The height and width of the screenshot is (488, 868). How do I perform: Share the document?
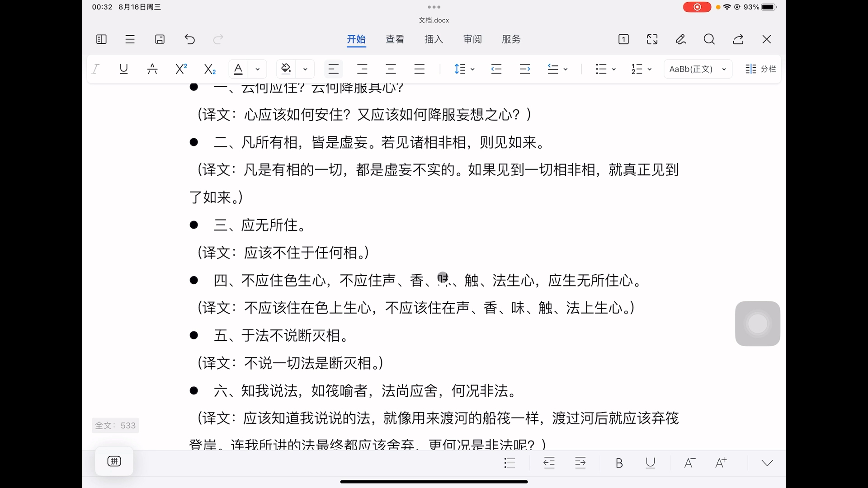pos(738,39)
